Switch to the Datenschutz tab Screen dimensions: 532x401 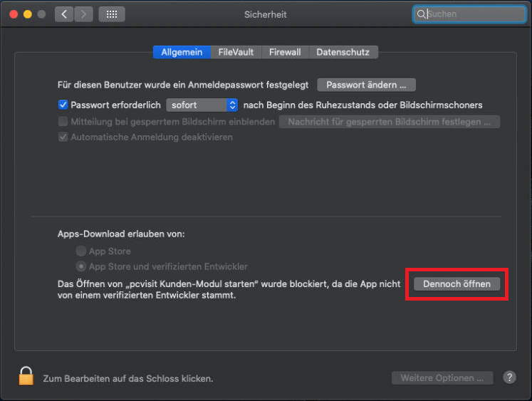pyautogui.click(x=343, y=52)
